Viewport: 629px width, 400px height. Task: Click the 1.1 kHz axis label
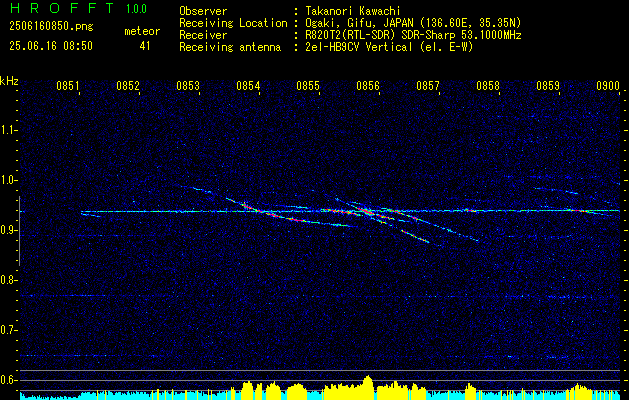pos(7,130)
